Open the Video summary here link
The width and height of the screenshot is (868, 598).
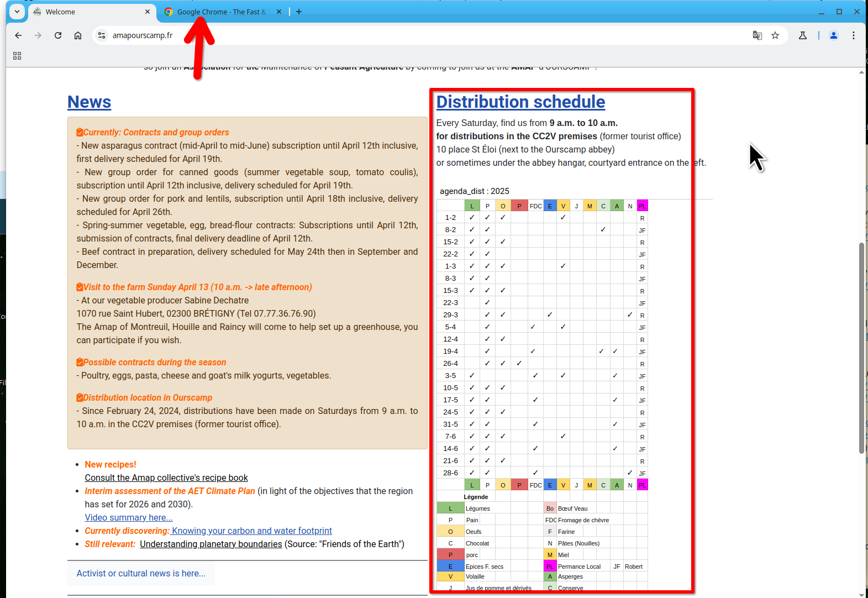pos(129,517)
